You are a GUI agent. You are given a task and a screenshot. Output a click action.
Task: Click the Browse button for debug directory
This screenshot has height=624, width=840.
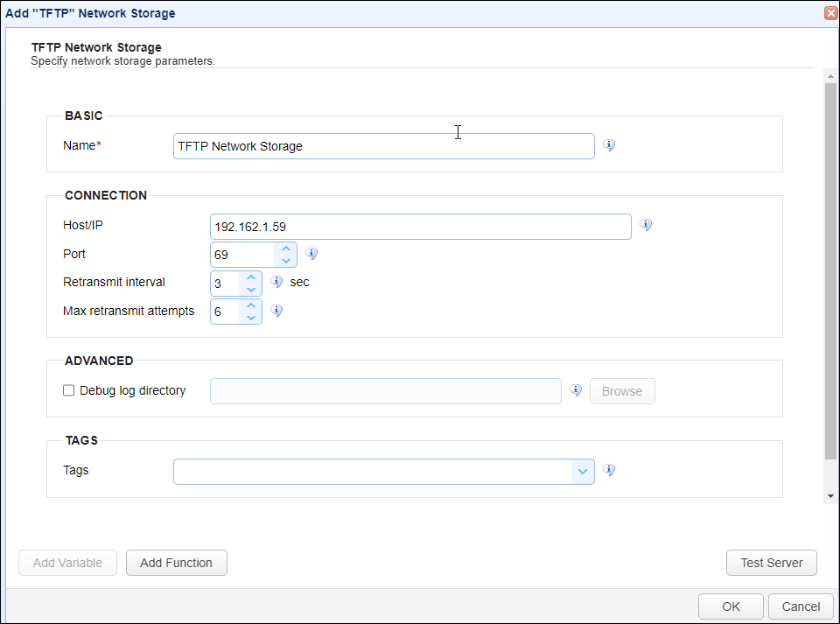click(622, 391)
